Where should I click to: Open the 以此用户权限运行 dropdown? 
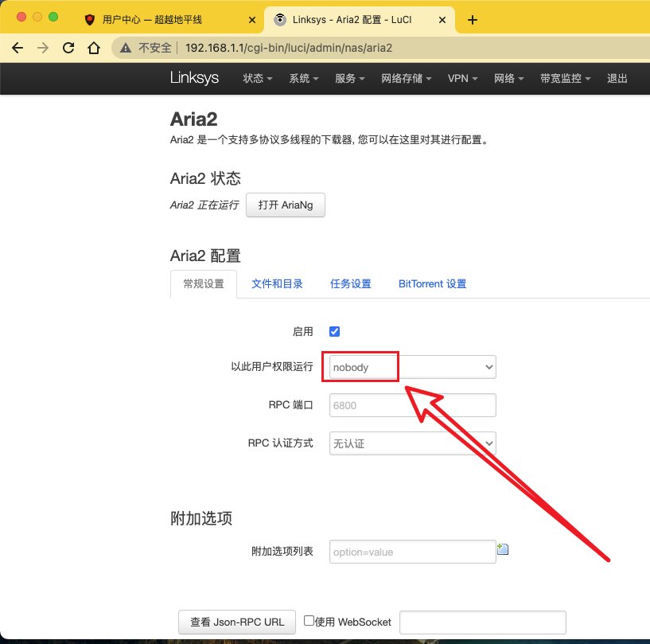tap(412, 367)
